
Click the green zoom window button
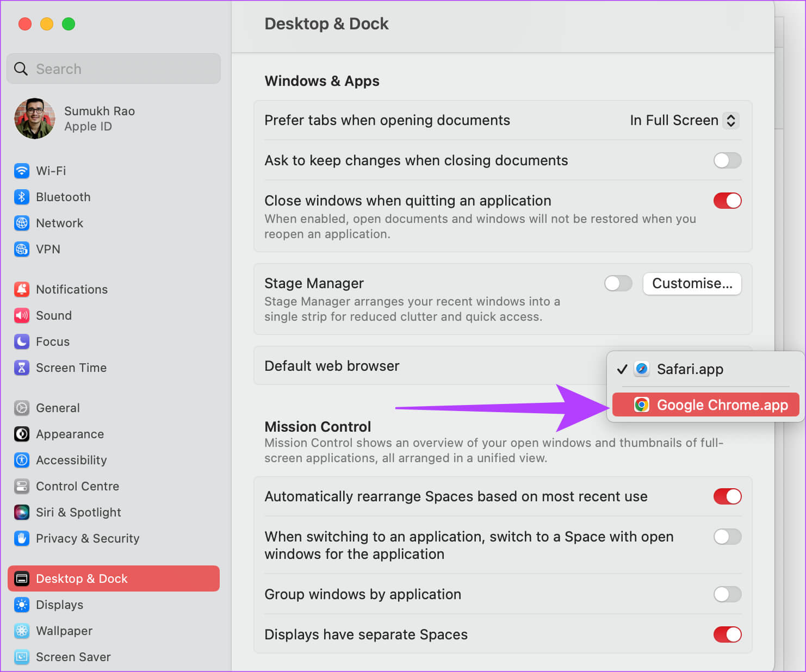(x=69, y=24)
